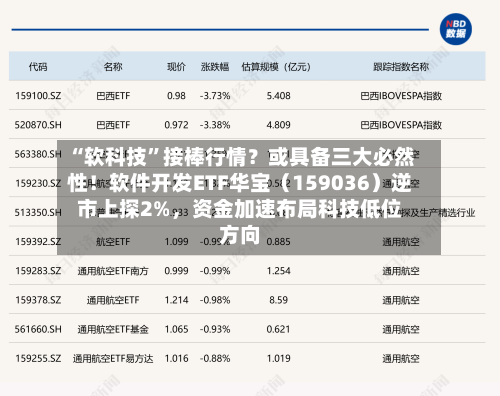
Task: Click the 航空ETF name cell
Action: pyautogui.click(x=113, y=242)
